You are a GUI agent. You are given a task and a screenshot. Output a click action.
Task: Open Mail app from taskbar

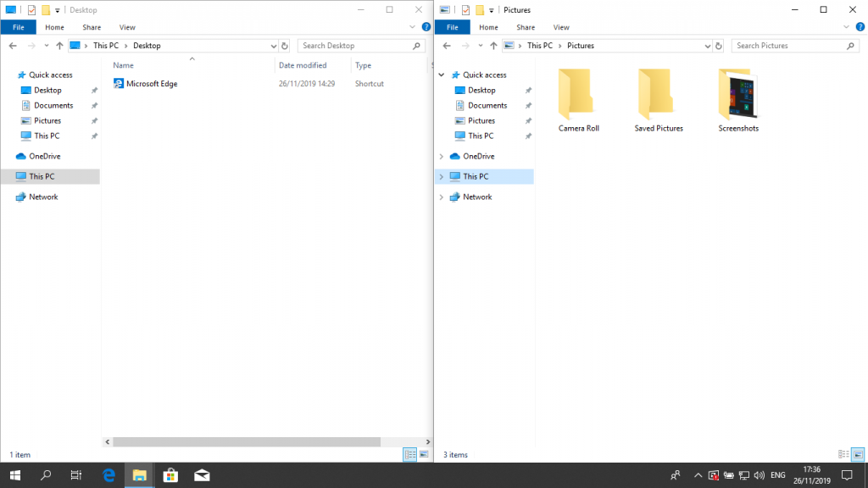[x=202, y=475]
